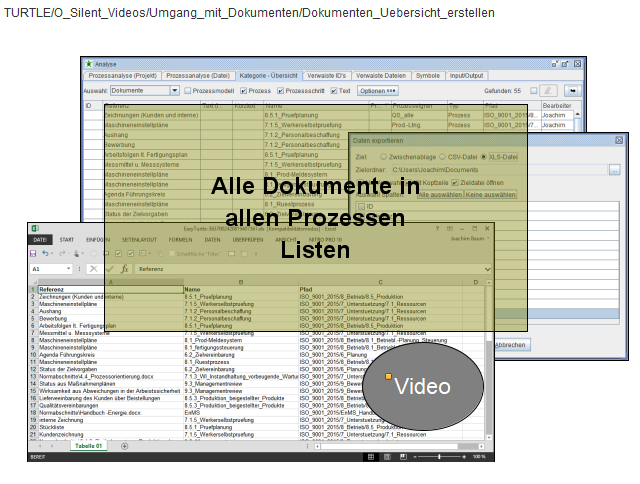Click Excel horizontal scrollbar left arrow

317,446
